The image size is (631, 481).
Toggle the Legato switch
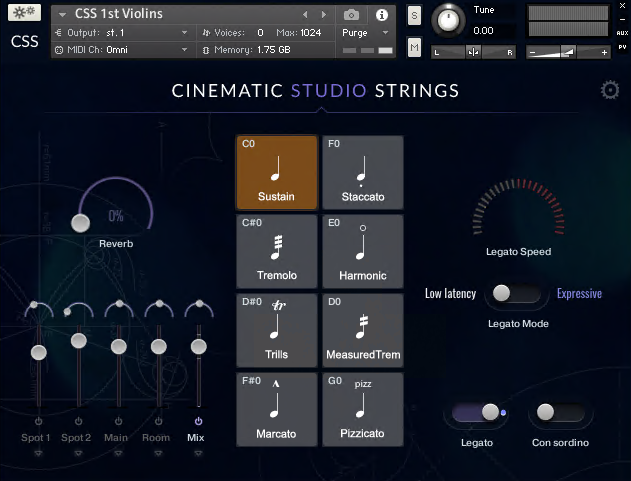click(476, 412)
